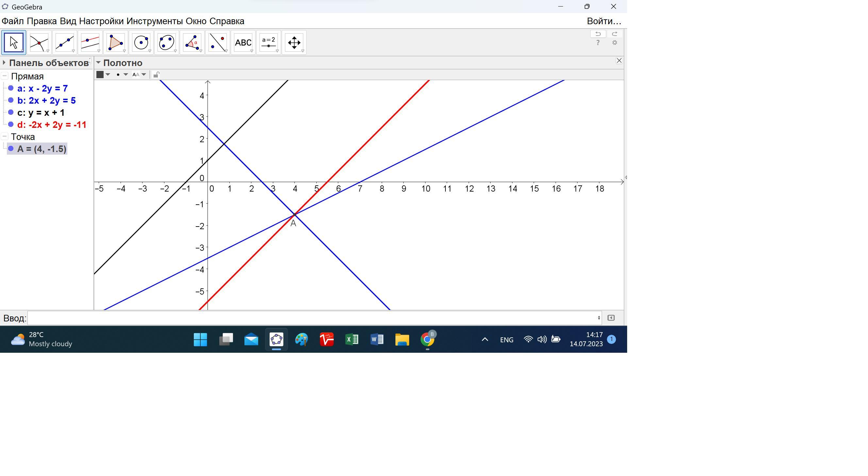The image size is (868, 476).
Task: Select the Perpendicular line tool
Action: tap(90, 42)
